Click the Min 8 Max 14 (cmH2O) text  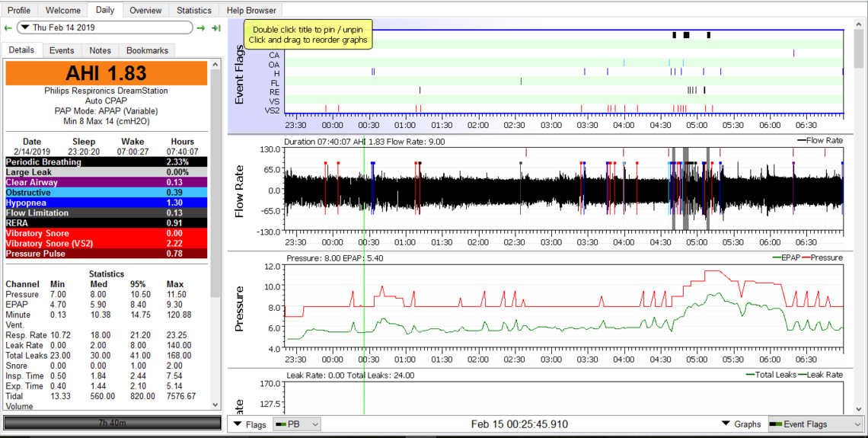[107, 121]
